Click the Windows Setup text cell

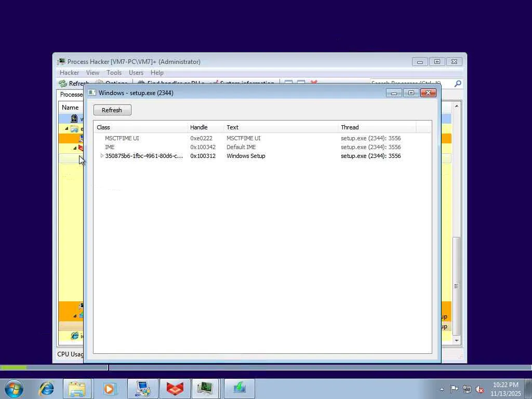(x=246, y=156)
